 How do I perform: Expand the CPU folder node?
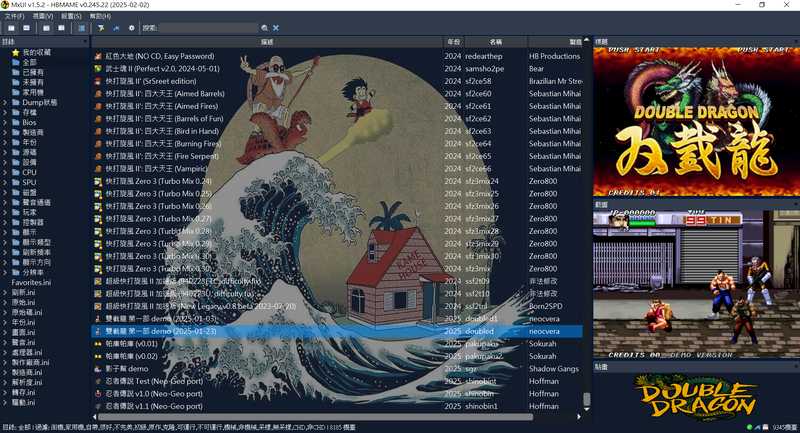5,172
